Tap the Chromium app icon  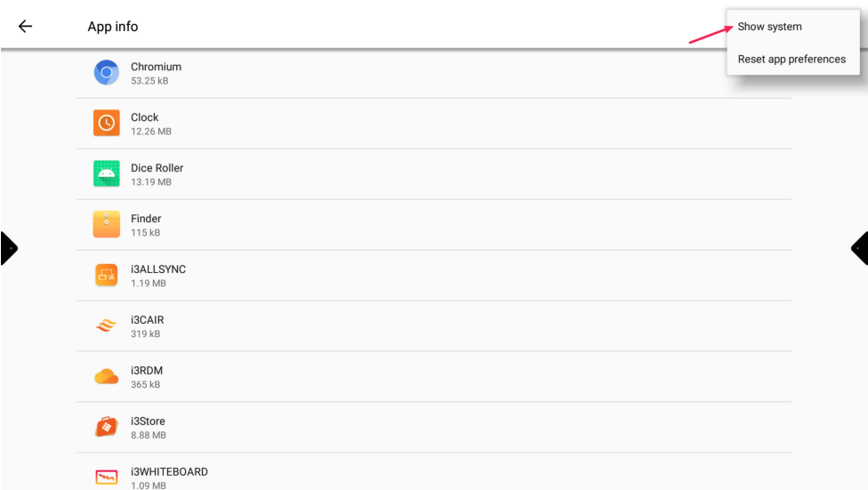107,73
